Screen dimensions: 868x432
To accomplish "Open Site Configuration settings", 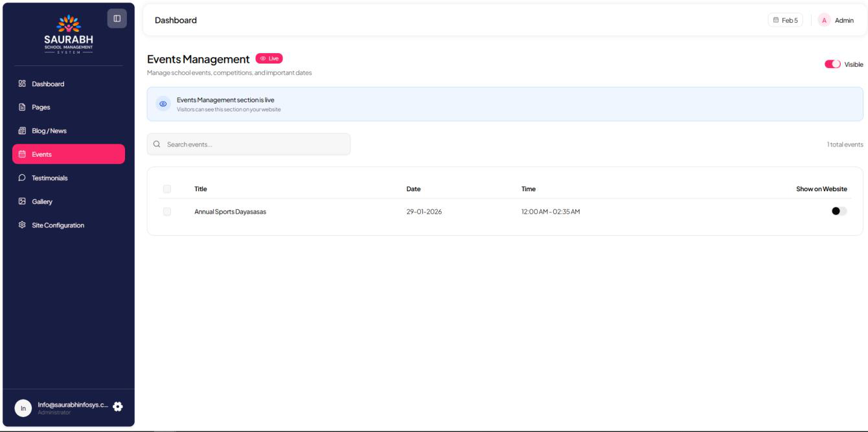I will pyautogui.click(x=58, y=225).
